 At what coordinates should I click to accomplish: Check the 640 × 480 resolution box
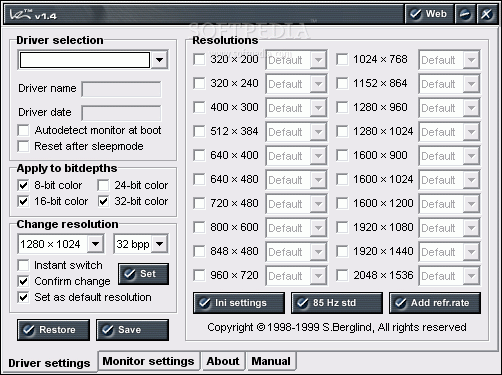point(199,180)
